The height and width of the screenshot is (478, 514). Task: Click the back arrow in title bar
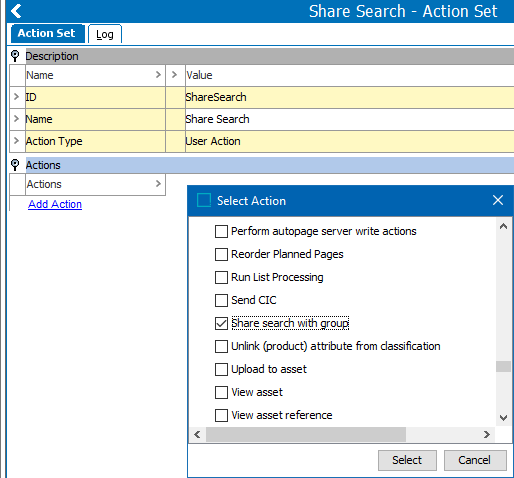[x=16, y=11]
